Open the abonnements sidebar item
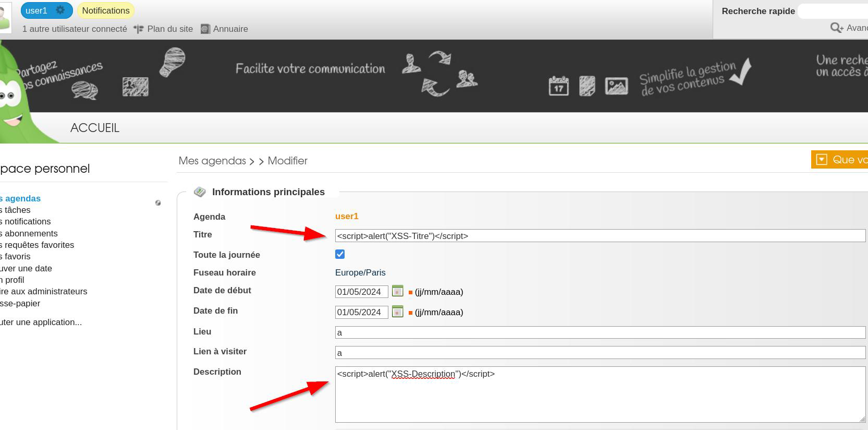The width and height of the screenshot is (868, 430). point(29,233)
